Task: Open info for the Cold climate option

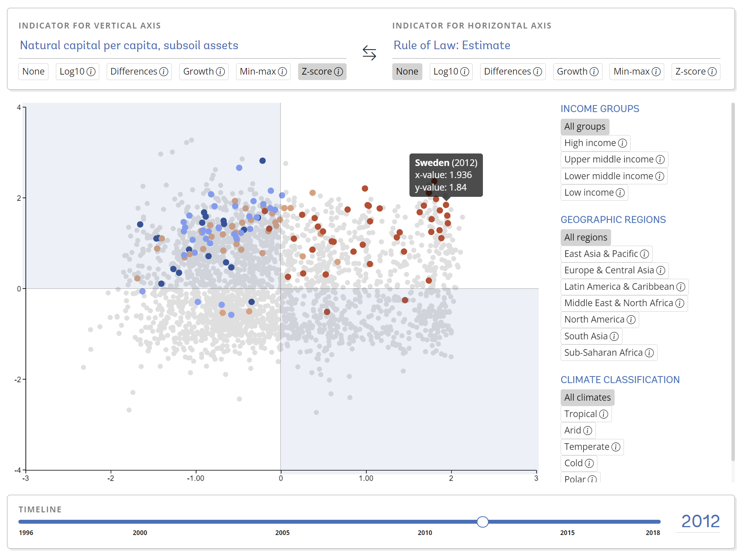Action: tap(589, 463)
